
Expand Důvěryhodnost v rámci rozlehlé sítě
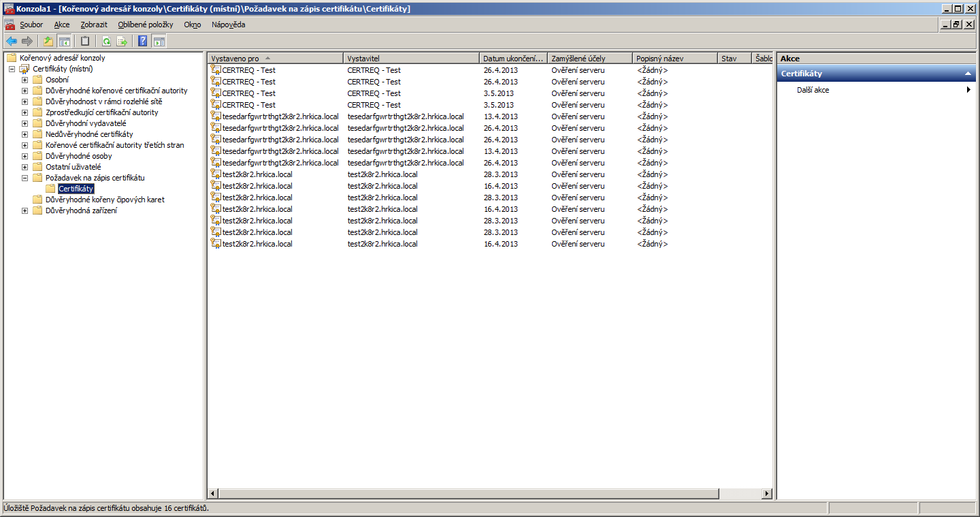(x=24, y=101)
